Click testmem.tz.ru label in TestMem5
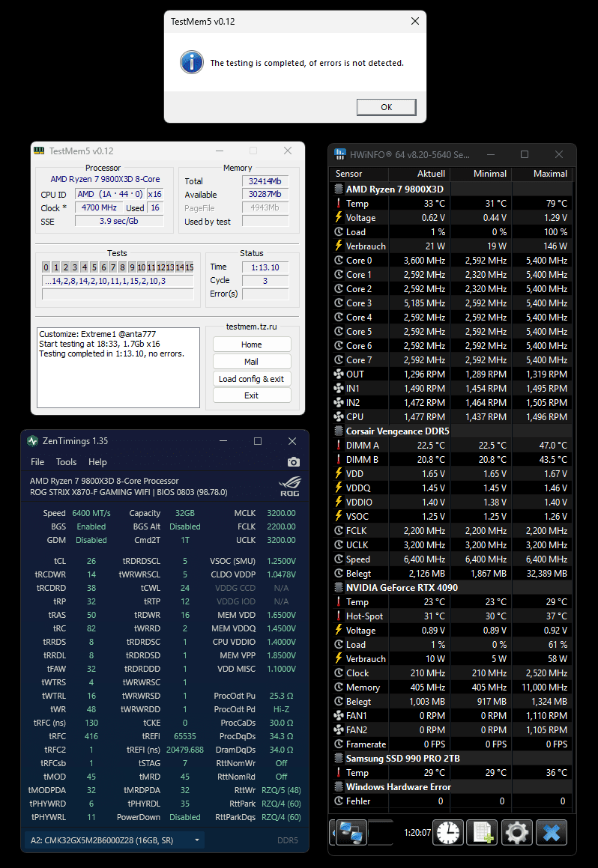598x868 pixels. (251, 327)
